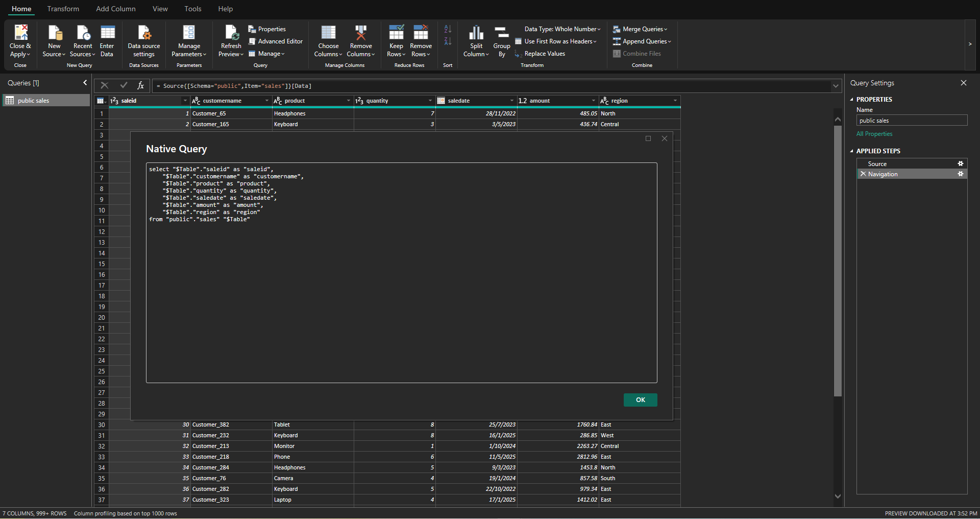This screenshot has width=980, height=519.
Task: Open the Data Type dropdown
Action: coord(562,29)
